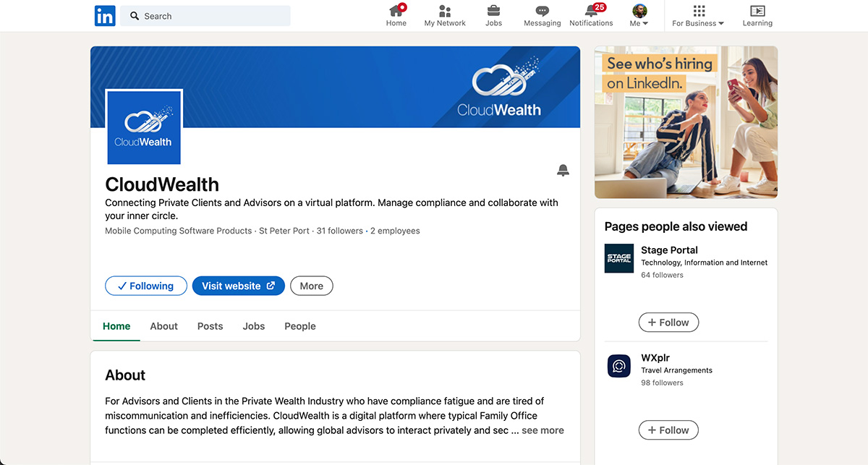This screenshot has width=868, height=465.
Task: Click the Visit website button
Action: [x=238, y=286]
